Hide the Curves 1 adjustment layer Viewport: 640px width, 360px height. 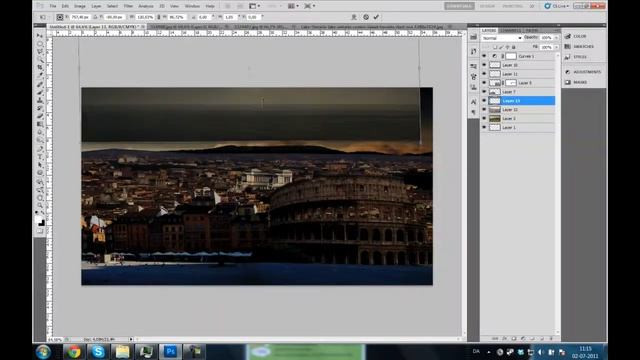[x=484, y=56]
